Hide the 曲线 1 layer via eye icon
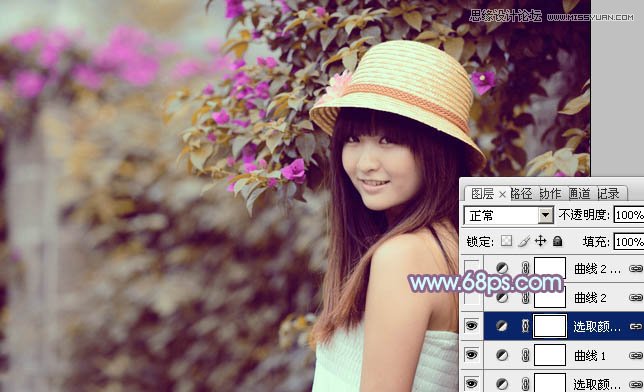644x392 pixels. tap(472, 355)
